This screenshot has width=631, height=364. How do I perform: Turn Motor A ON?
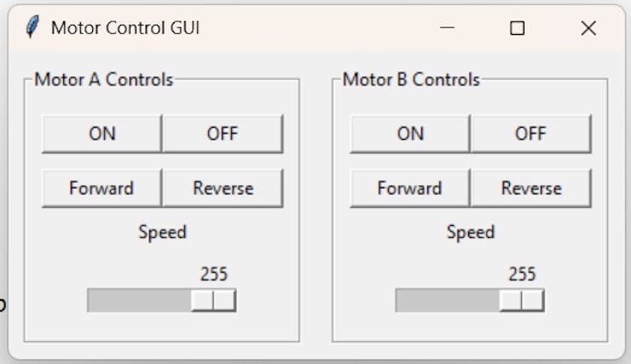101,134
